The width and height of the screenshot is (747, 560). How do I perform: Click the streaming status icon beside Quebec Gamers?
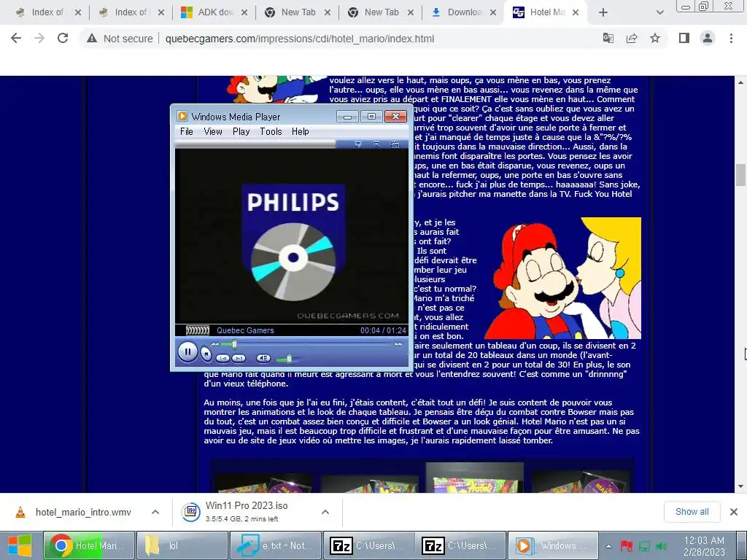[x=197, y=330]
